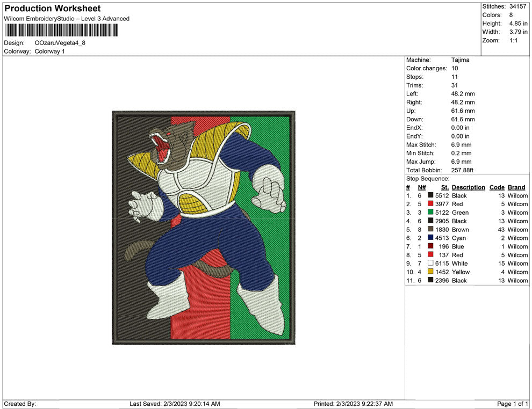Click the Machine value 'Tajima'

pos(461,60)
